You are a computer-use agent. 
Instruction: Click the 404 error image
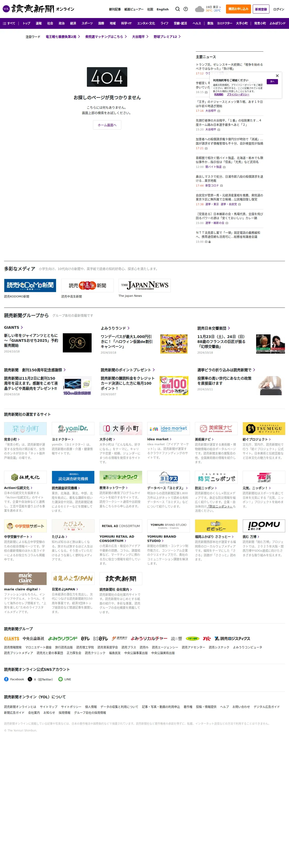[x=107, y=77]
